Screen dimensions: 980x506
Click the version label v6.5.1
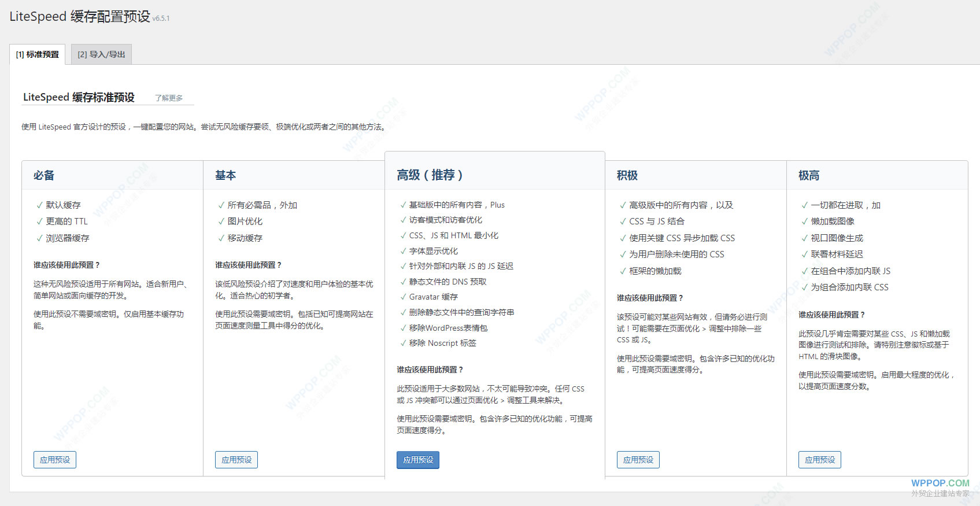161,19
